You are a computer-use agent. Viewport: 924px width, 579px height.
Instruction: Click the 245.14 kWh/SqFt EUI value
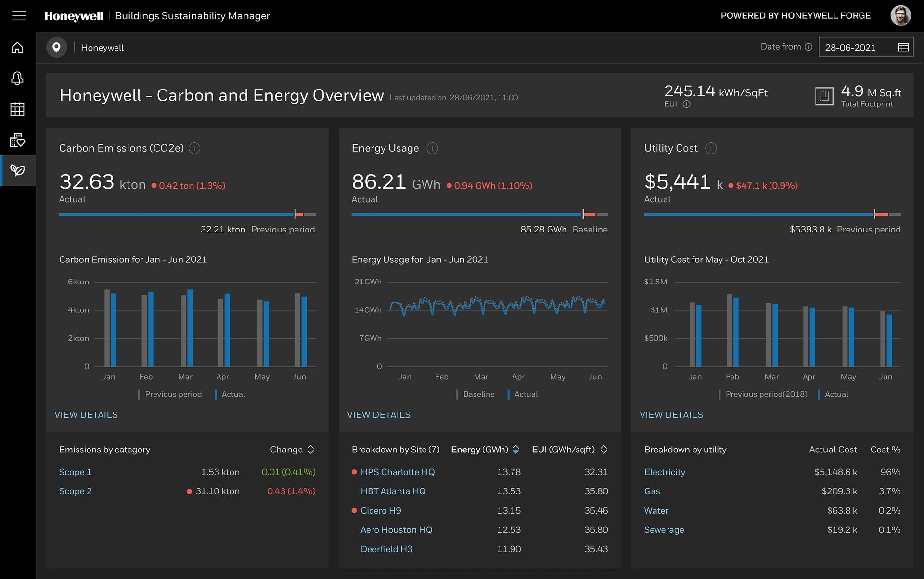point(716,91)
